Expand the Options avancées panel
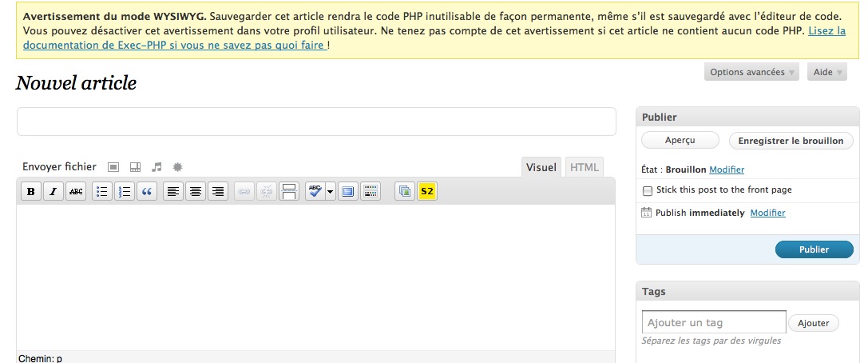The image size is (868, 363). 751,72
